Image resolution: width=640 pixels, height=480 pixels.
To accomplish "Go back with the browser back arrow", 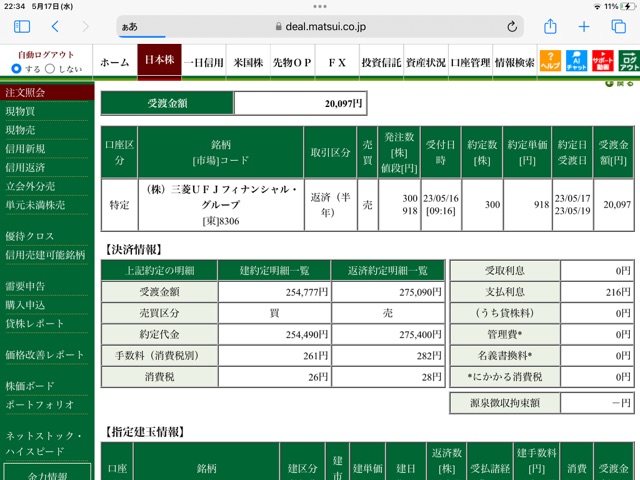I will pos(56,27).
